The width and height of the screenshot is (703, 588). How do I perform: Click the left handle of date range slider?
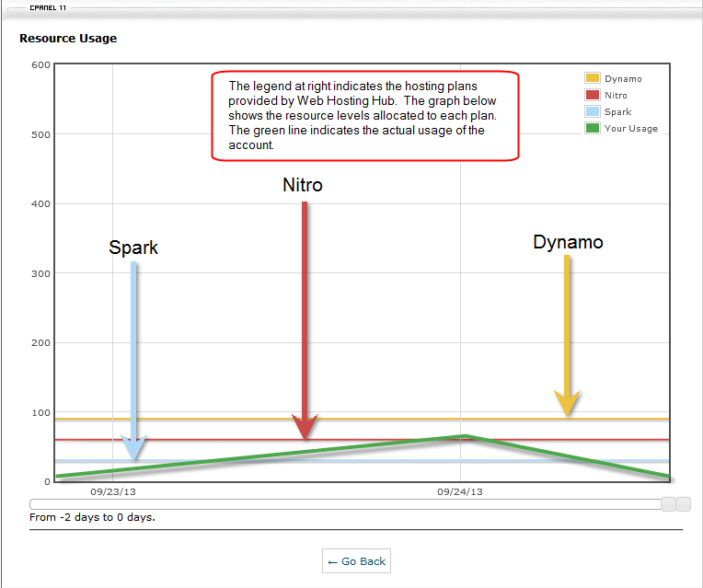[669, 504]
